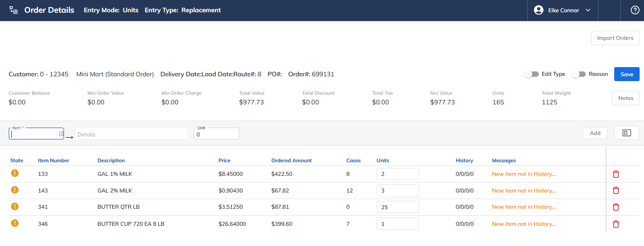Click warning state icon for item 133
The width and height of the screenshot is (644, 246).
(14, 173)
